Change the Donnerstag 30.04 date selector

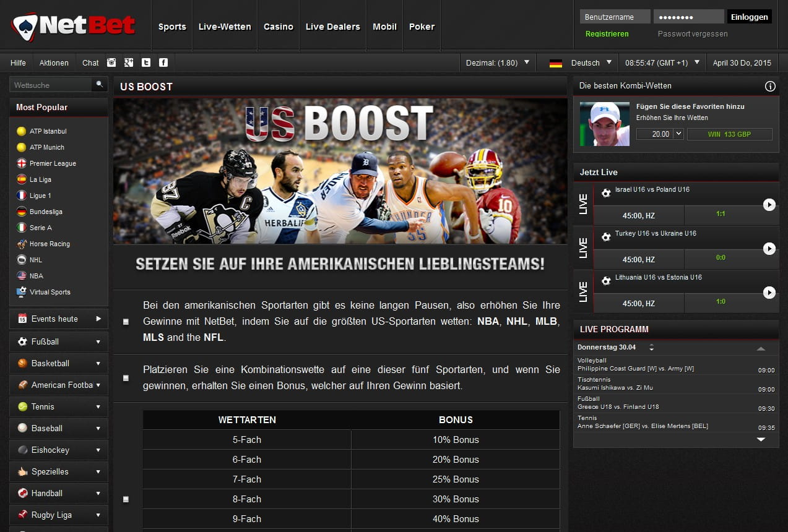651,347
